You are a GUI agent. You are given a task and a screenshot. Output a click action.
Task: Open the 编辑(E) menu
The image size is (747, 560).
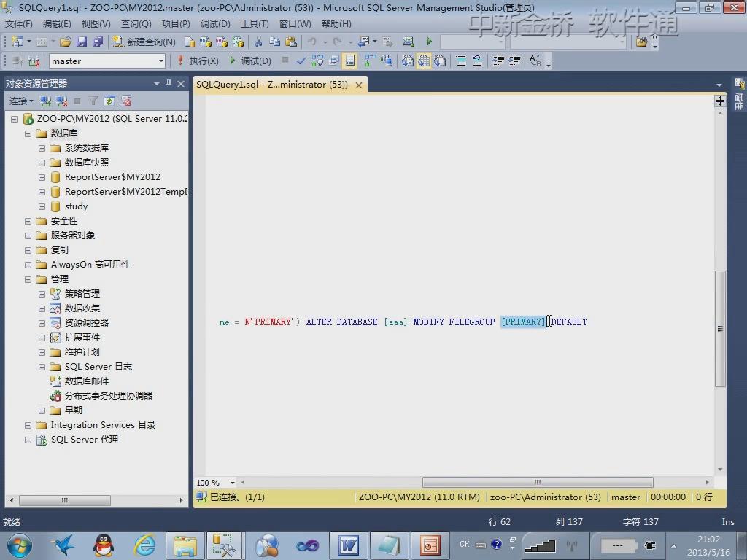[x=57, y=24]
